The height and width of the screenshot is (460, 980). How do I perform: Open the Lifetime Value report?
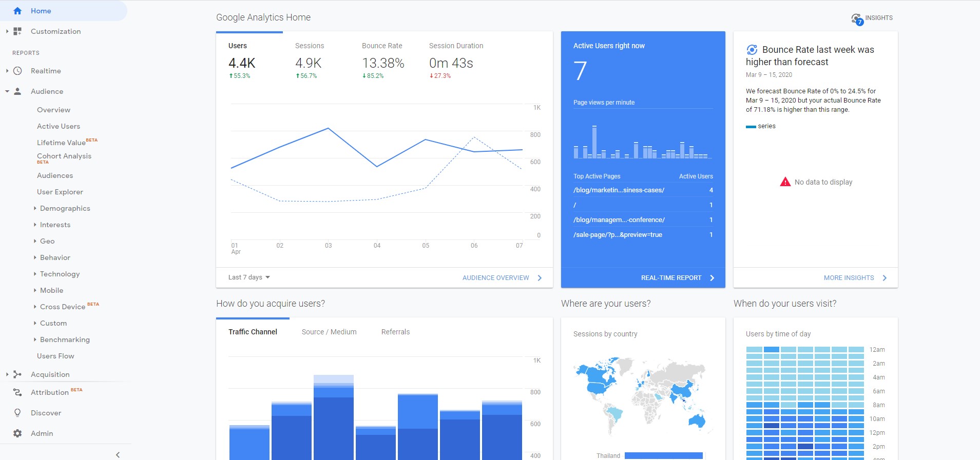point(61,143)
